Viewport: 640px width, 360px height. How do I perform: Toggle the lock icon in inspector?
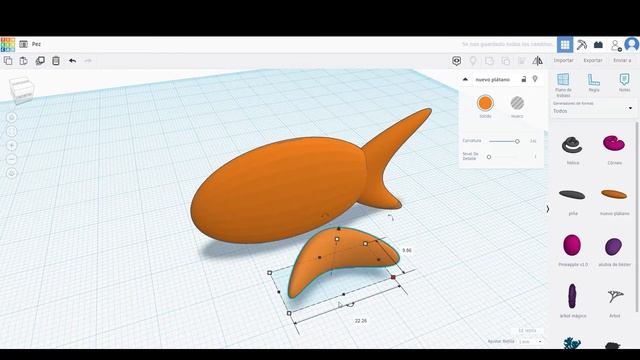click(524, 79)
